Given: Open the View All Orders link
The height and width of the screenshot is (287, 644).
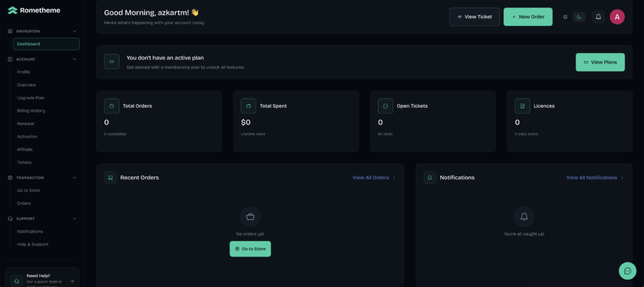Looking at the screenshot, I should tap(374, 177).
